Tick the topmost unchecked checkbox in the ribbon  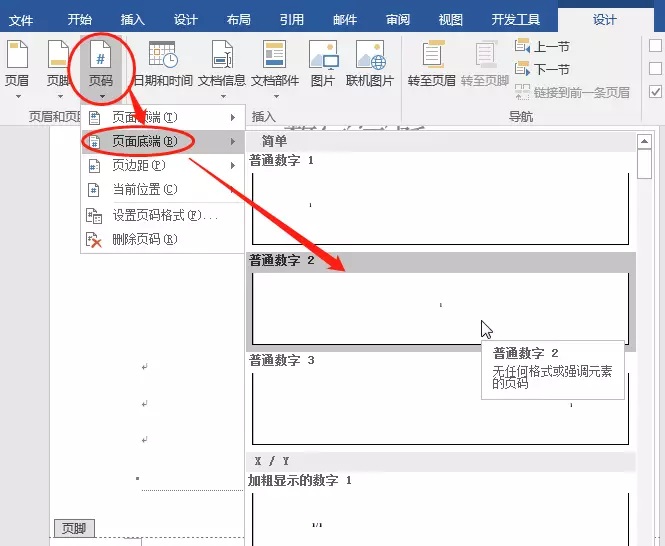[656, 45]
